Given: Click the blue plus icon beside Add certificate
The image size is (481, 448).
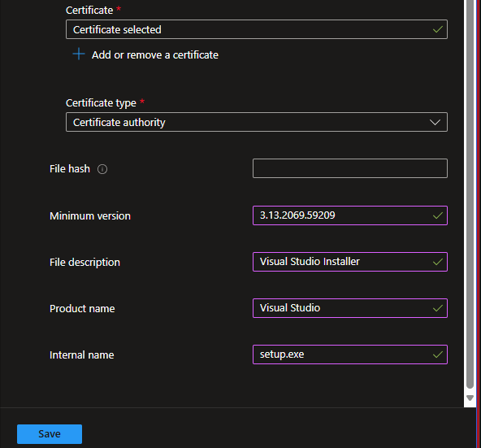Looking at the screenshot, I should pyautogui.click(x=79, y=54).
